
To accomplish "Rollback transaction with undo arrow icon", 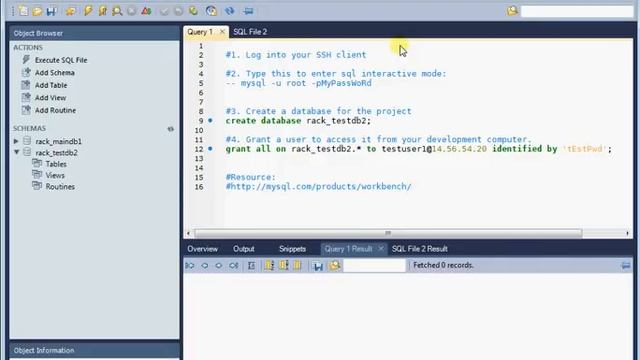I will 178,11.
